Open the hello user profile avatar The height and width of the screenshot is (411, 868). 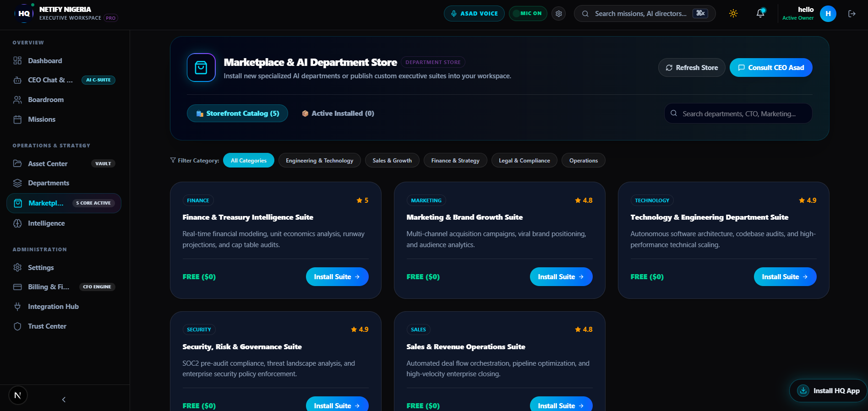tap(828, 14)
